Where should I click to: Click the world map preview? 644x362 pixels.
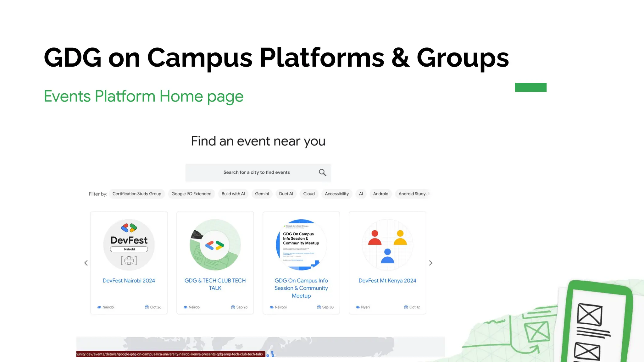click(x=260, y=347)
